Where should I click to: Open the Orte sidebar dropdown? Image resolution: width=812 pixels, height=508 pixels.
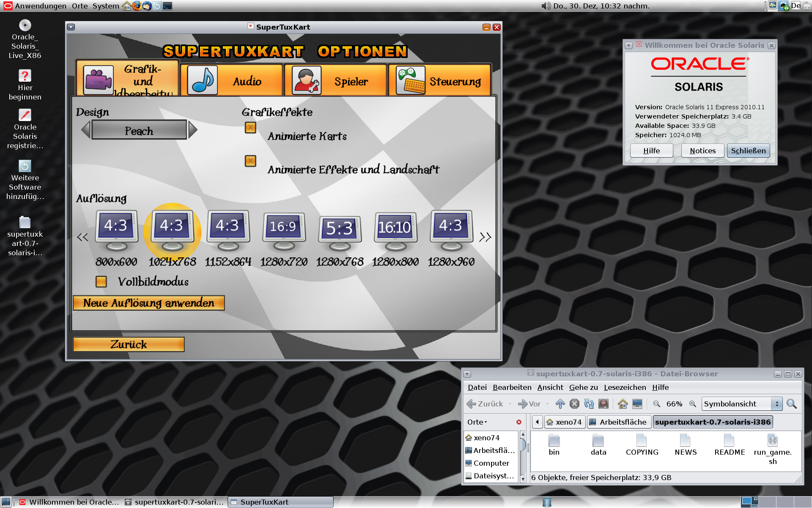[x=477, y=422]
